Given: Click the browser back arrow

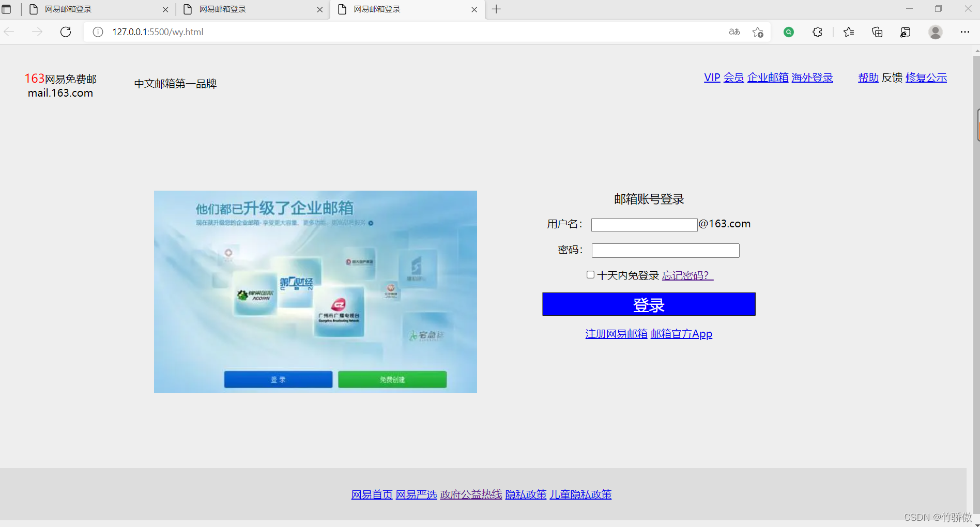Looking at the screenshot, I should click(x=9, y=32).
